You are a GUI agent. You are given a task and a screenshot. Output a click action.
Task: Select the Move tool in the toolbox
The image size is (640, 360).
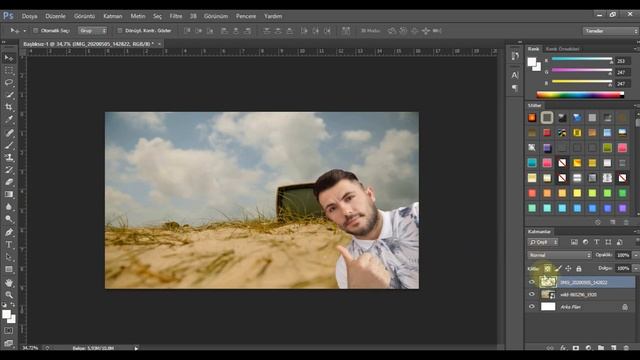(9, 58)
